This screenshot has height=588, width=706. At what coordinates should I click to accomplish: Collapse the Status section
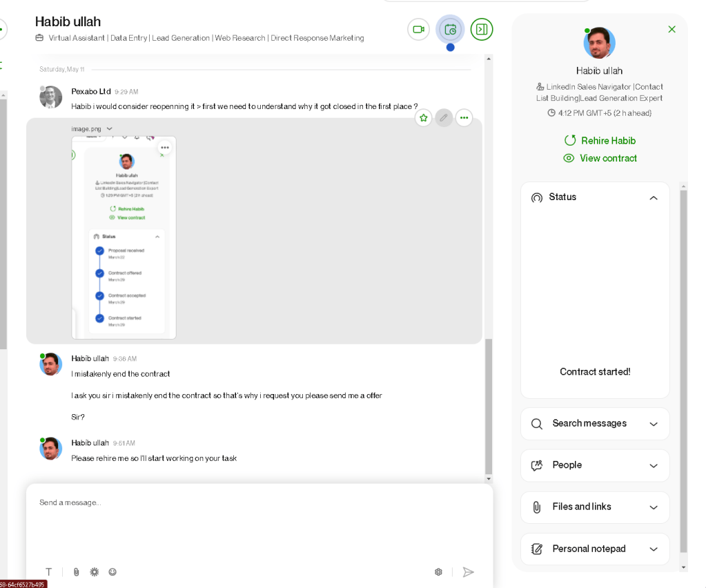click(654, 198)
